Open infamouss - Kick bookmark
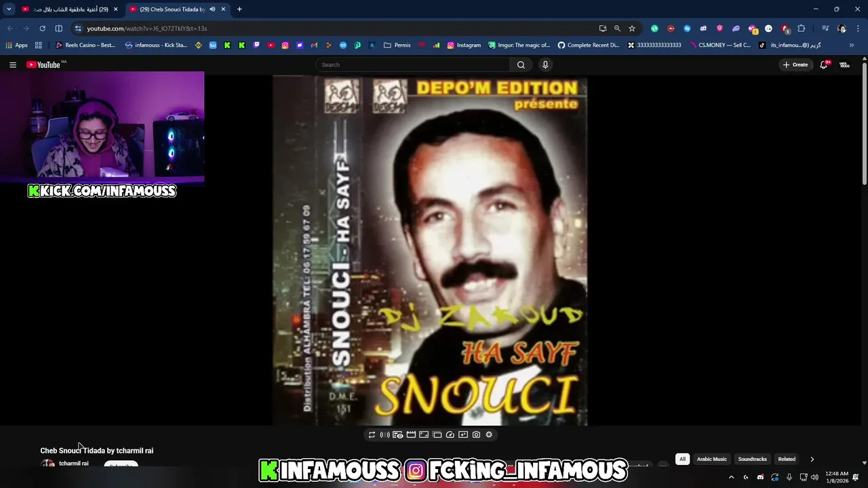The height and width of the screenshot is (488, 868). [x=156, y=45]
